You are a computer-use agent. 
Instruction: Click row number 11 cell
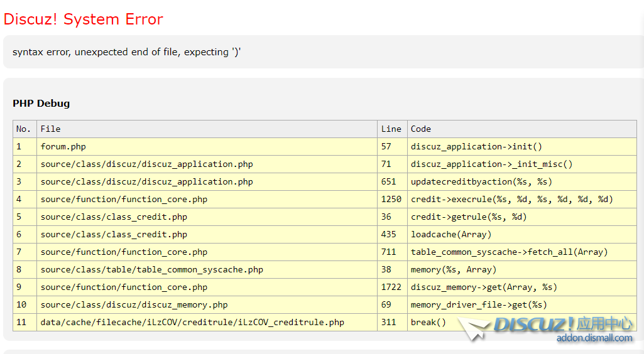tap(25, 323)
